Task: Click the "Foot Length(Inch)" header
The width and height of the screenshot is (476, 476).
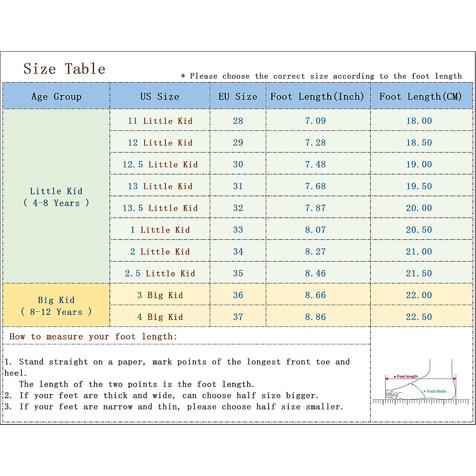Action: pyautogui.click(x=317, y=96)
